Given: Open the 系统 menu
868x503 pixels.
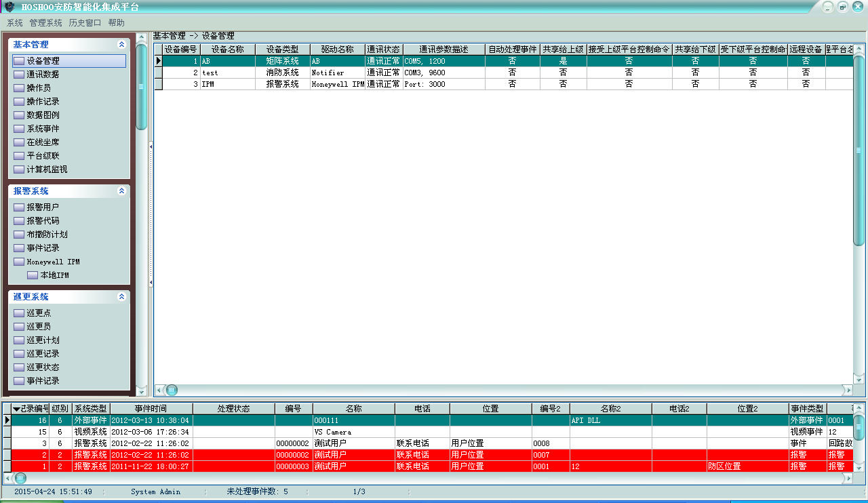Looking at the screenshot, I should [x=15, y=22].
